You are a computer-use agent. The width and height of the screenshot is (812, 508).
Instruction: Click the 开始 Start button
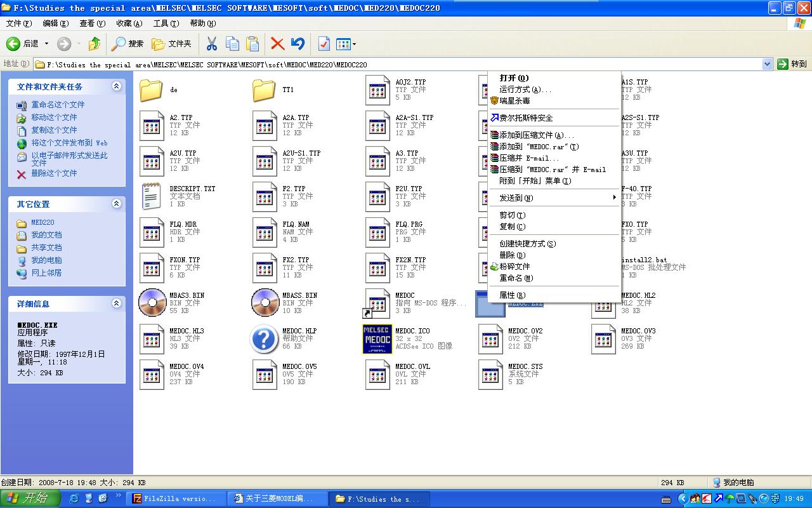pyautogui.click(x=30, y=498)
